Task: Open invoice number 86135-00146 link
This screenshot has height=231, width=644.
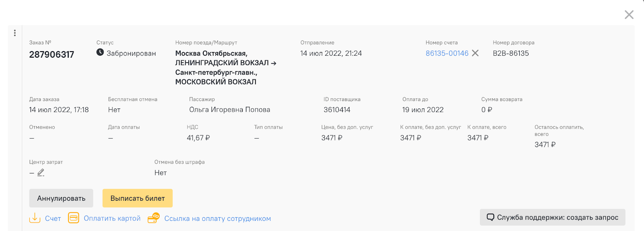Action: pos(447,53)
